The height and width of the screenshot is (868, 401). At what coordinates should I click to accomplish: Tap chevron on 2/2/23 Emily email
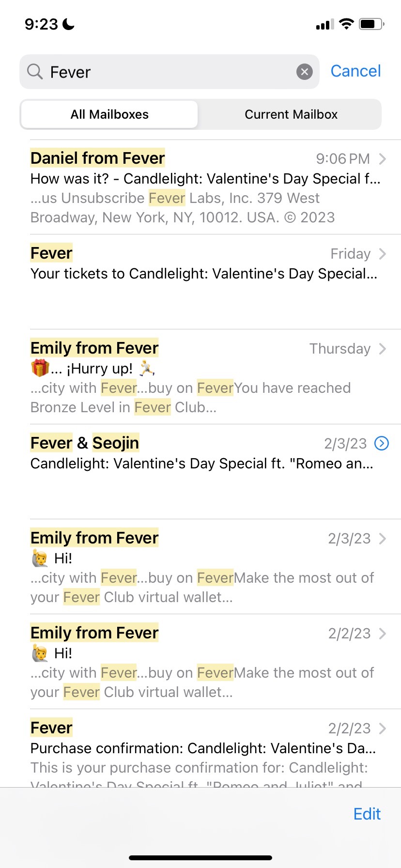(383, 634)
